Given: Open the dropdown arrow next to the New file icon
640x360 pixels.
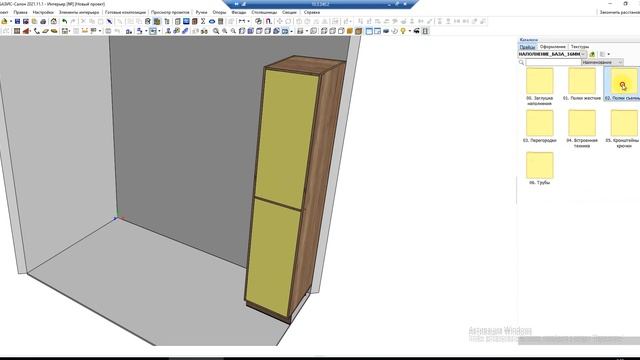Looking at the screenshot, I should point(11,21).
